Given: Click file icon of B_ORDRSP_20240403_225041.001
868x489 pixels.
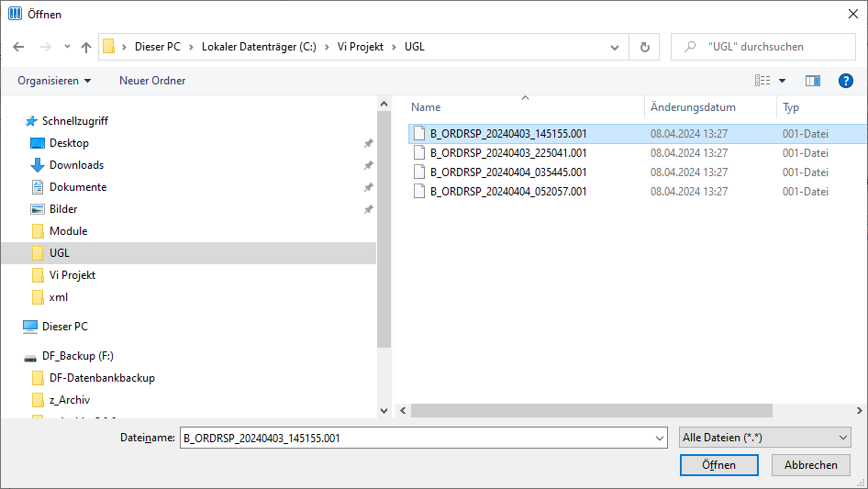Looking at the screenshot, I should 419,153.
